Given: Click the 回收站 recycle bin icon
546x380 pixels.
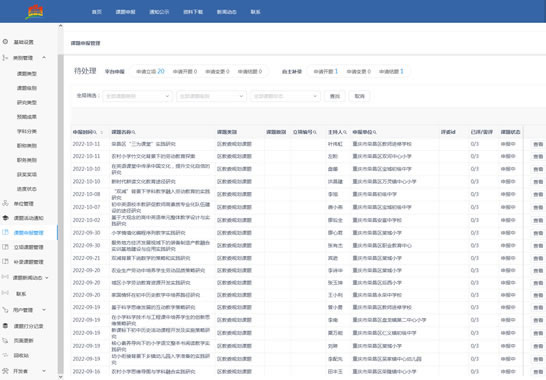Looking at the screenshot, I should (5, 355).
